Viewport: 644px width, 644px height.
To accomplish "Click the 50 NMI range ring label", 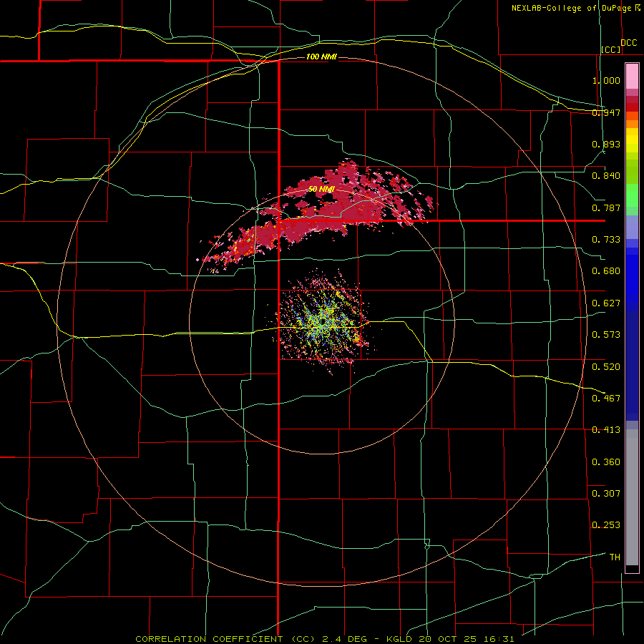I will [x=321, y=189].
